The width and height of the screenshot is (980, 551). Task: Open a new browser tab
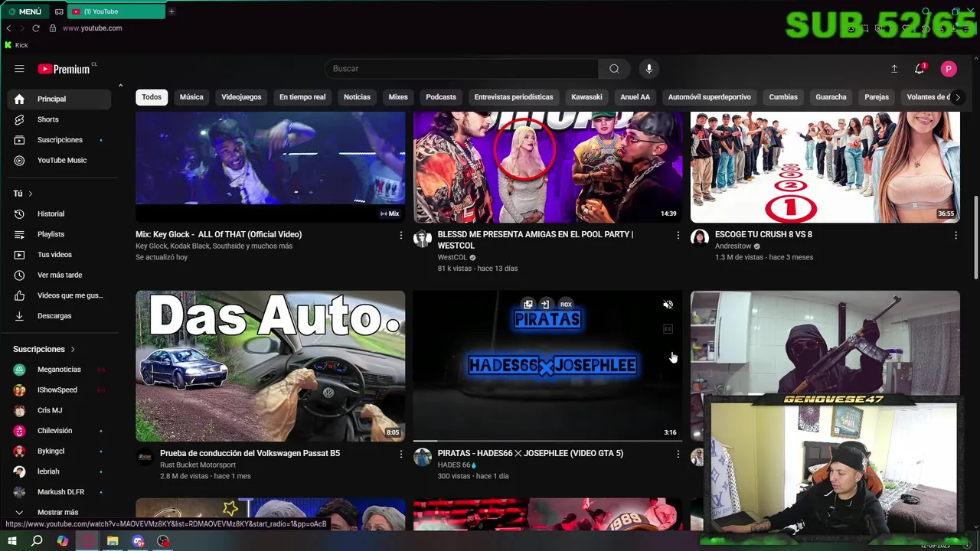click(x=171, y=11)
